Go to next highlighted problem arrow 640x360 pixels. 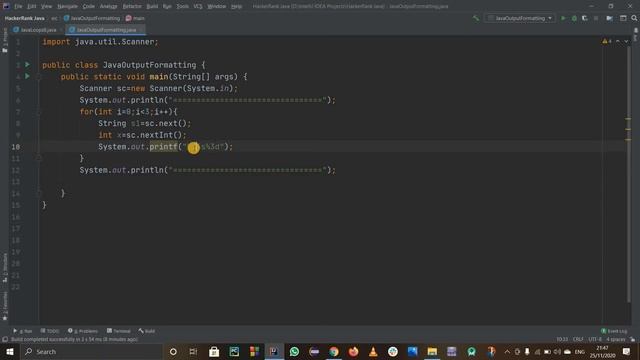626,41
